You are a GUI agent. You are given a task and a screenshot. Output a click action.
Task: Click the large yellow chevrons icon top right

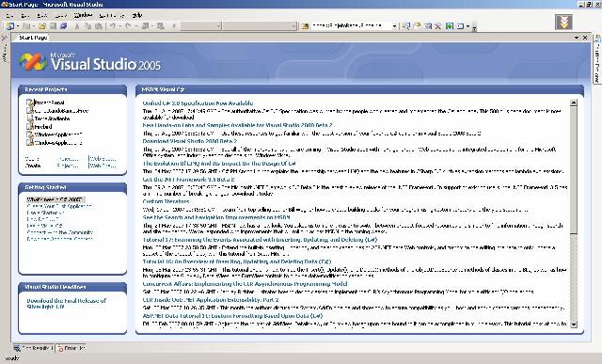563,22
